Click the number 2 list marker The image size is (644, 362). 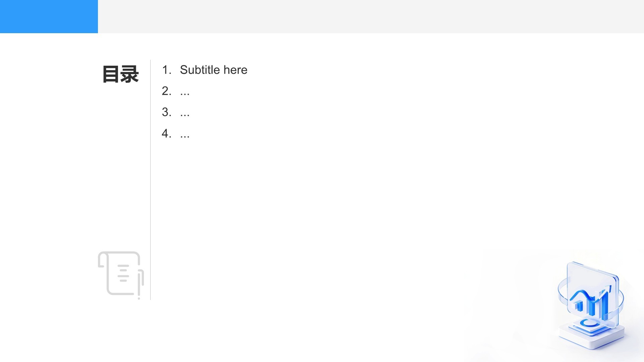pos(166,91)
